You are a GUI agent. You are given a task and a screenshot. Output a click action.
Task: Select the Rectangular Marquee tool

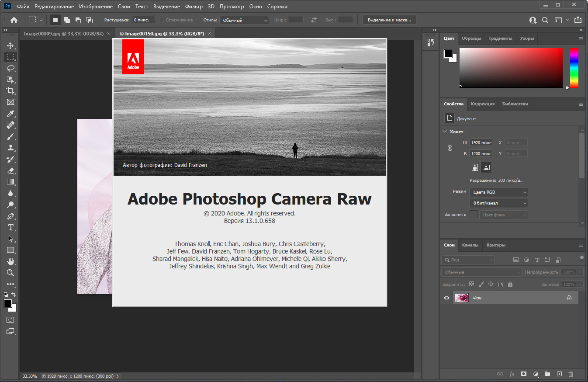pyautogui.click(x=10, y=57)
